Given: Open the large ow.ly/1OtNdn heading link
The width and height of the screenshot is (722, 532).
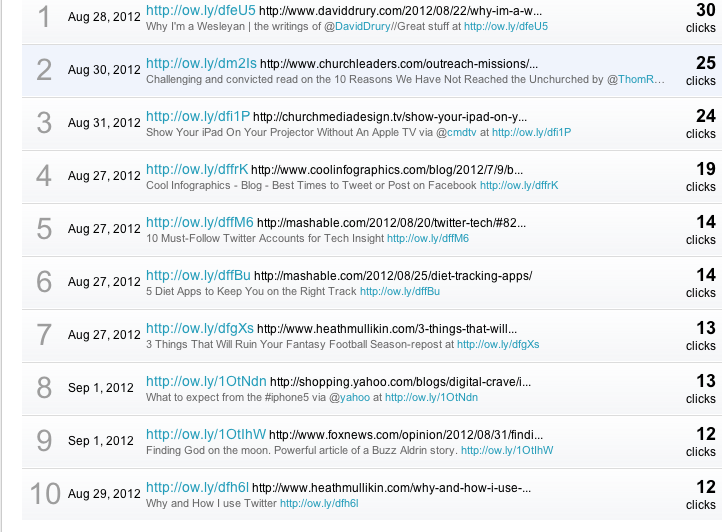Looking at the screenshot, I should click(206, 381).
